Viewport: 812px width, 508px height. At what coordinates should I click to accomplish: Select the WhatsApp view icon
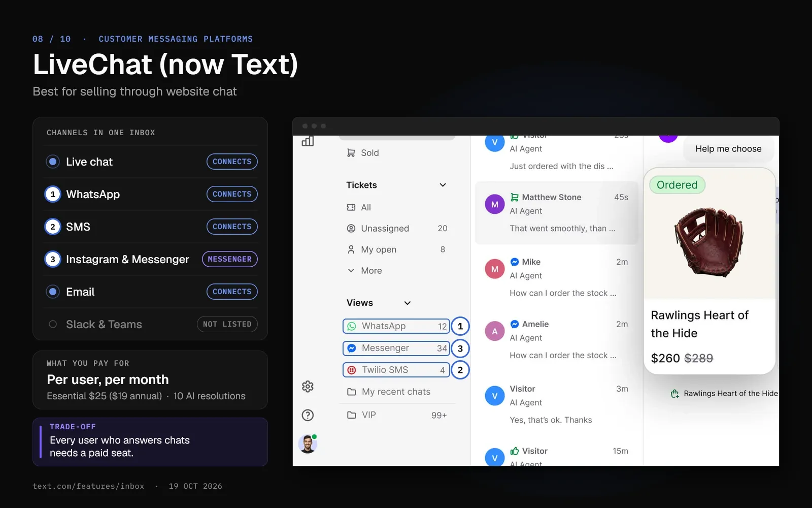click(351, 326)
